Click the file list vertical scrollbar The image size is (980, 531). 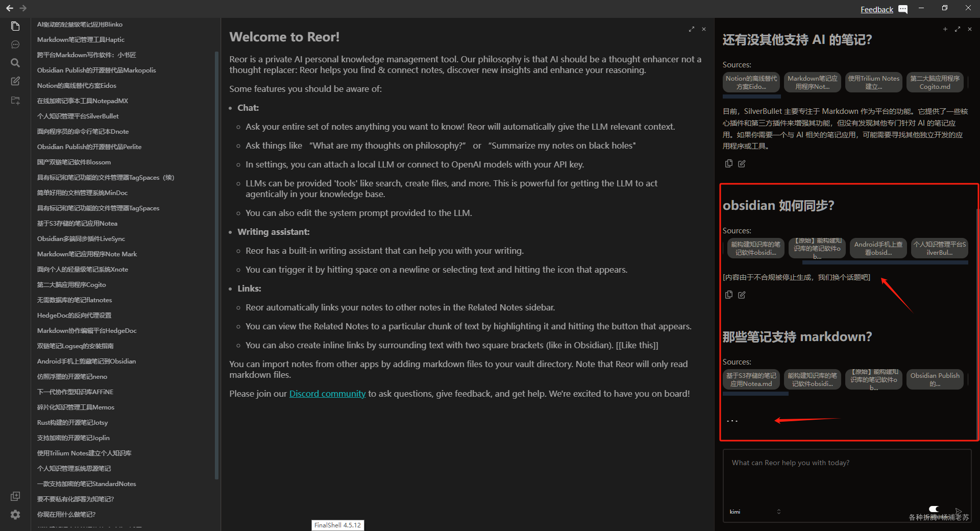[217, 265]
